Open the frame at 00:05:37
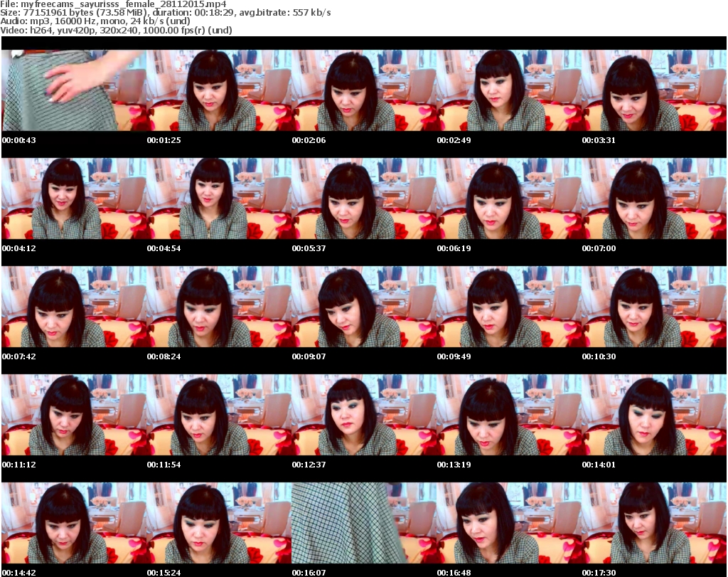The width and height of the screenshot is (728, 577). [x=364, y=198]
